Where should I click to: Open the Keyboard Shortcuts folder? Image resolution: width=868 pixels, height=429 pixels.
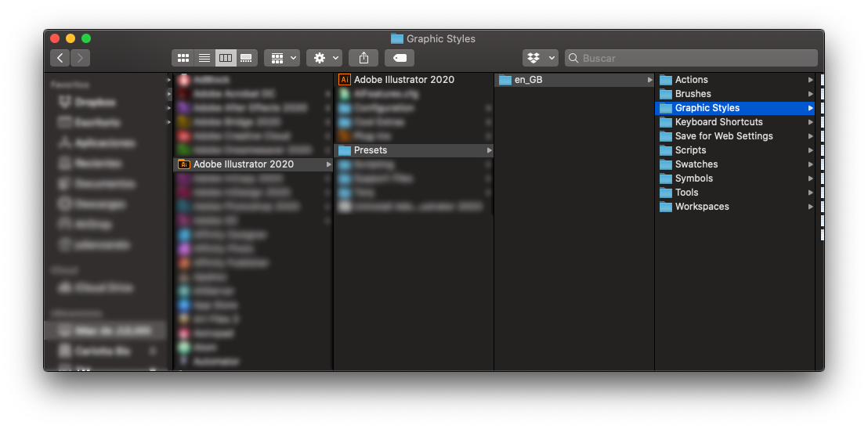(735, 122)
